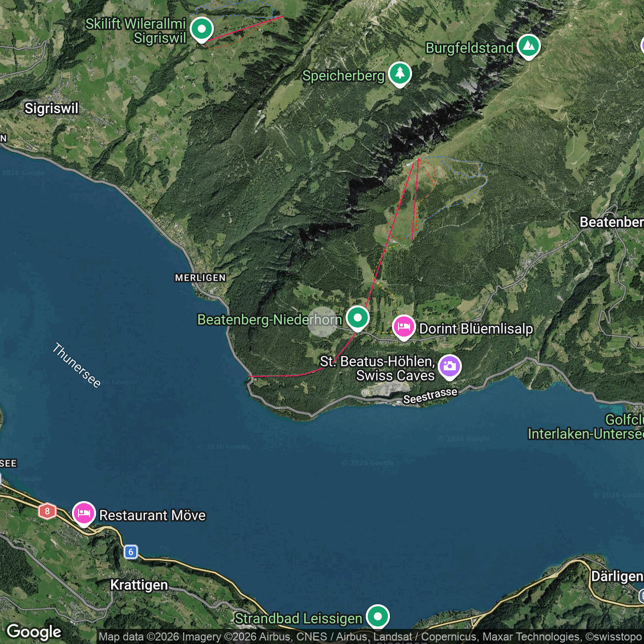644x644 pixels.
Task: Open the Strandbad Leissigen green pin
Action: coord(377,616)
